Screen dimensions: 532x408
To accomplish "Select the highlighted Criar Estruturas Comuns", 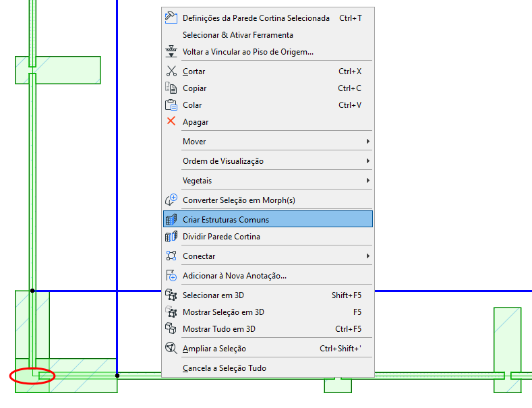I will pos(268,220).
